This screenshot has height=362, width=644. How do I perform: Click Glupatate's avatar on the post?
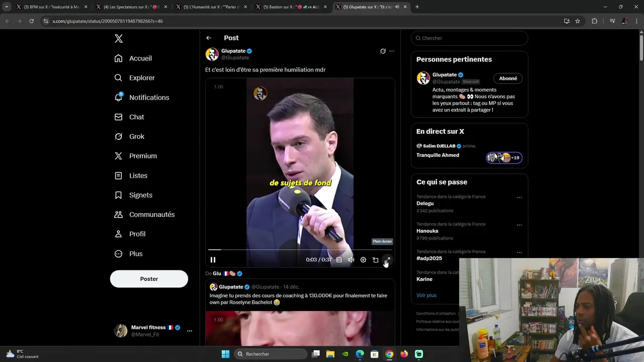[x=212, y=54]
